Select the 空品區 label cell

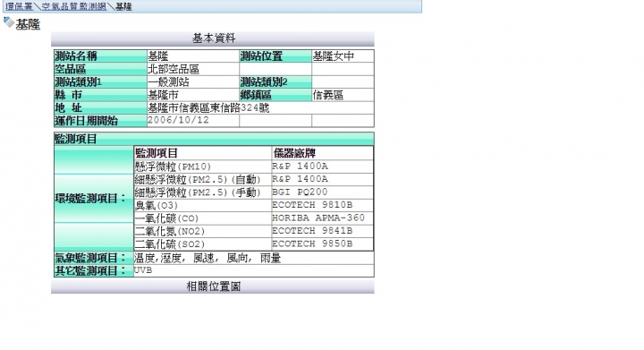click(x=100, y=69)
